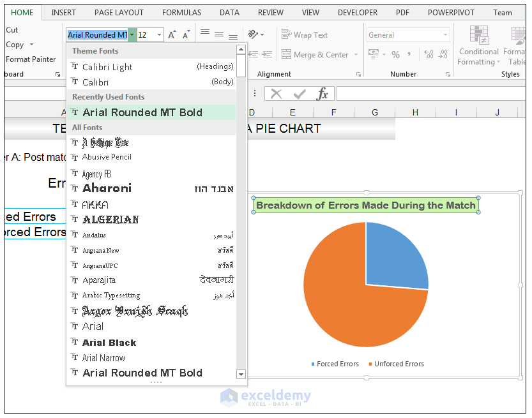This screenshot has width=532, height=418.
Task: Select the chart title text box
Action: point(366,205)
